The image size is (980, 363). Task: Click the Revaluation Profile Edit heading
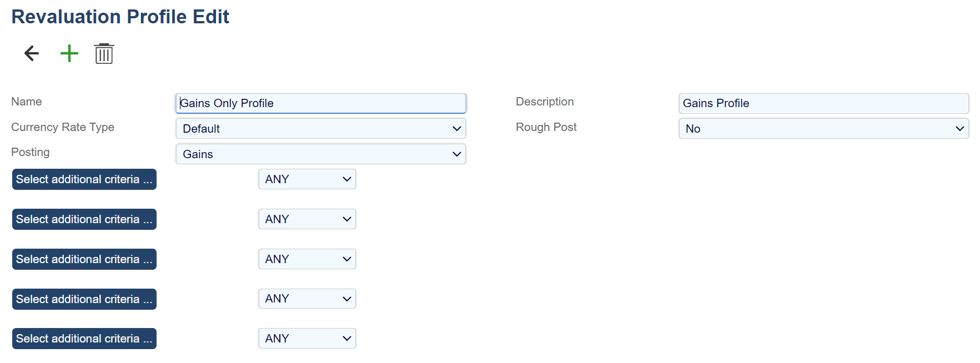pyautogui.click(x=120, y=17)
